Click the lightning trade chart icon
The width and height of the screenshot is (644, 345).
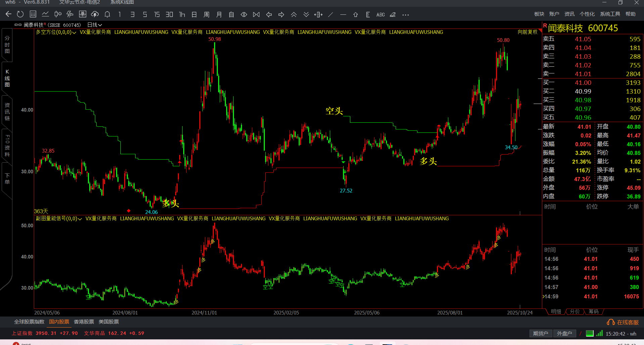click(x=70, y=14)
